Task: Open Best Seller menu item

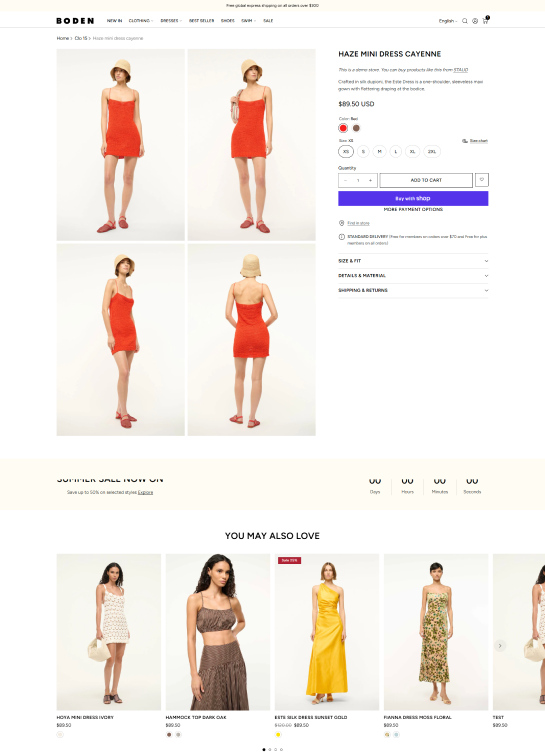Action: tap(201, 21)
